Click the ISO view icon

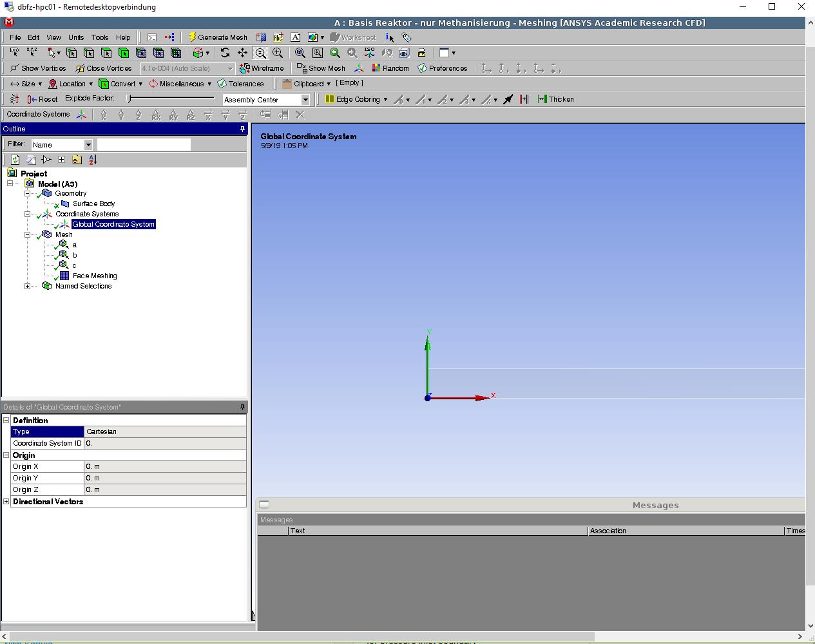[x=369, y=53]
